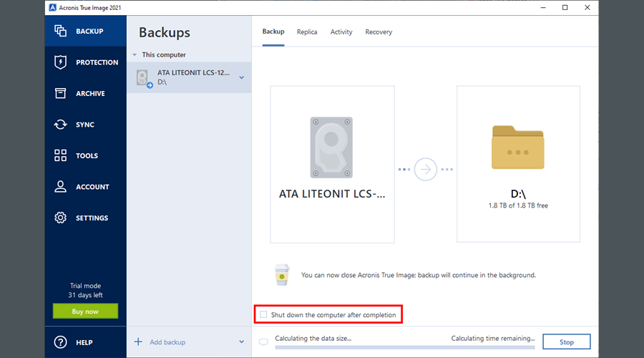Click the comment bubble icon near progress bar
644x358 pixels.
pyautogui.click(x=263, y=342)
